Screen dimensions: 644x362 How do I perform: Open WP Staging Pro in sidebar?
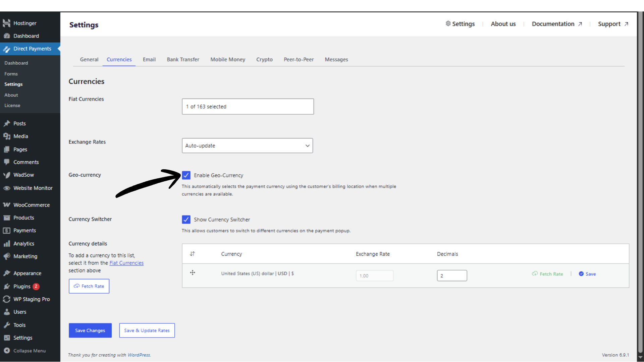click(32, 299)
